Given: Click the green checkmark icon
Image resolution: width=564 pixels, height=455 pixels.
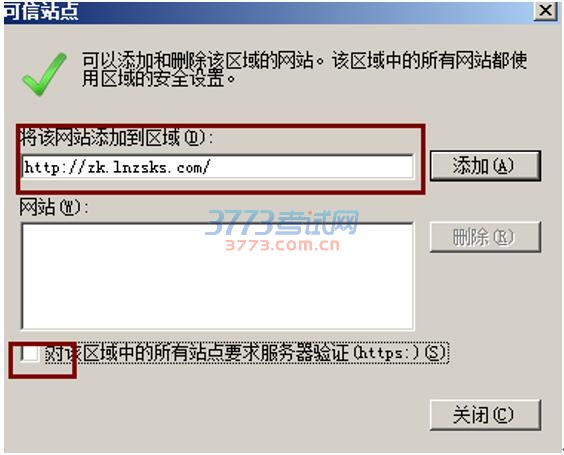Looking at the screenshot, I should [x=44, y=74].
